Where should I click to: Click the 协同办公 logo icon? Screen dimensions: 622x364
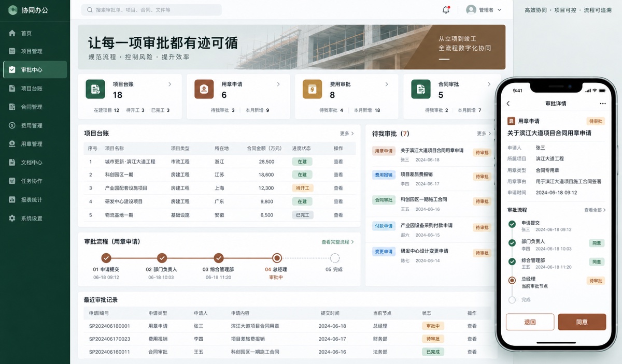click(x=12, y=10)
